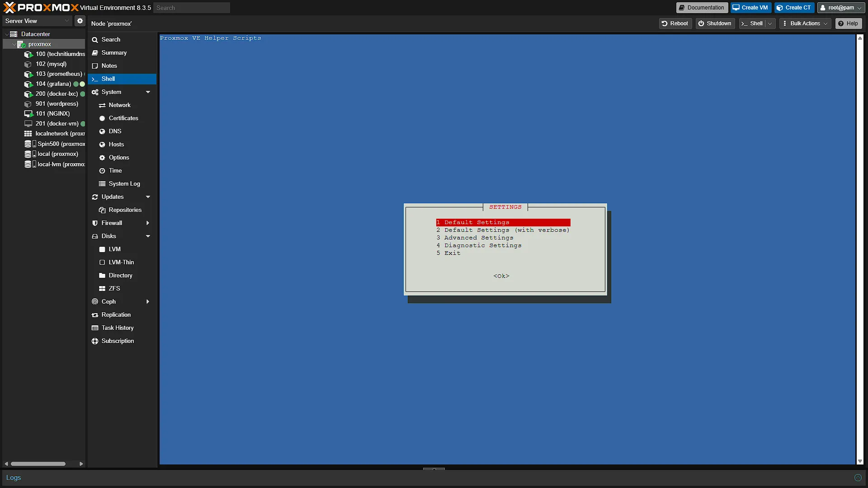Open Network via arrows icon
This screenshot has width=868, height=488.
pos(102,105)
